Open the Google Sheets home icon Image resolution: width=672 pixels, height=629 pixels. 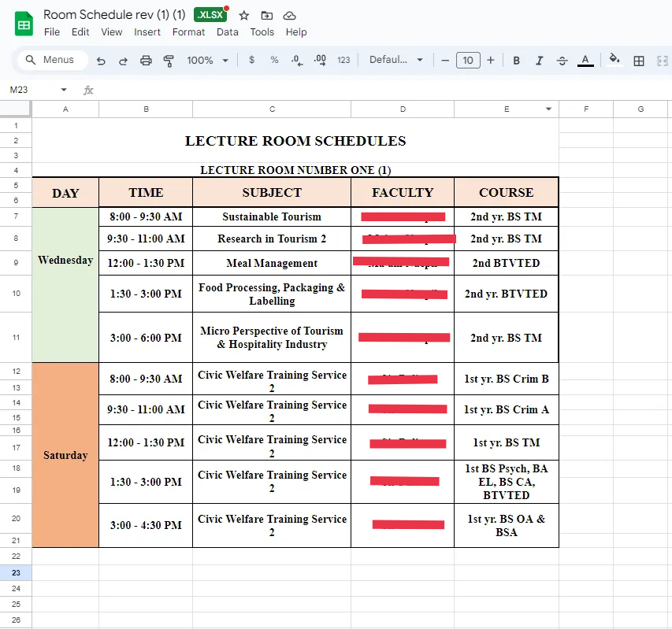tap(24, 24)
